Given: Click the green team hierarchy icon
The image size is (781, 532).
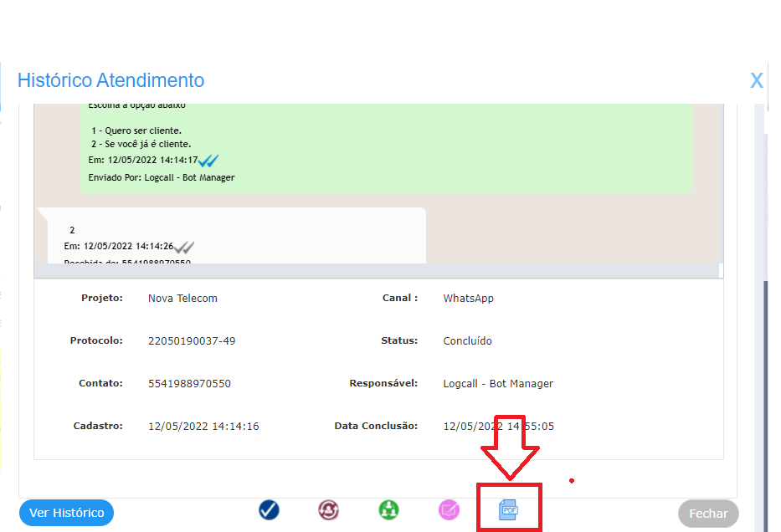Looking at the screenshot, I should (x=388, y=510).
